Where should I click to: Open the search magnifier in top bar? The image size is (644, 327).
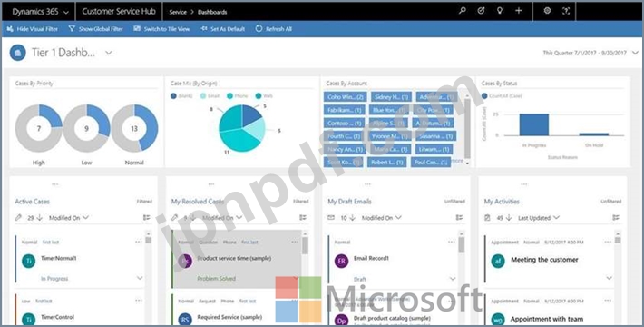[x=463, y=11]
